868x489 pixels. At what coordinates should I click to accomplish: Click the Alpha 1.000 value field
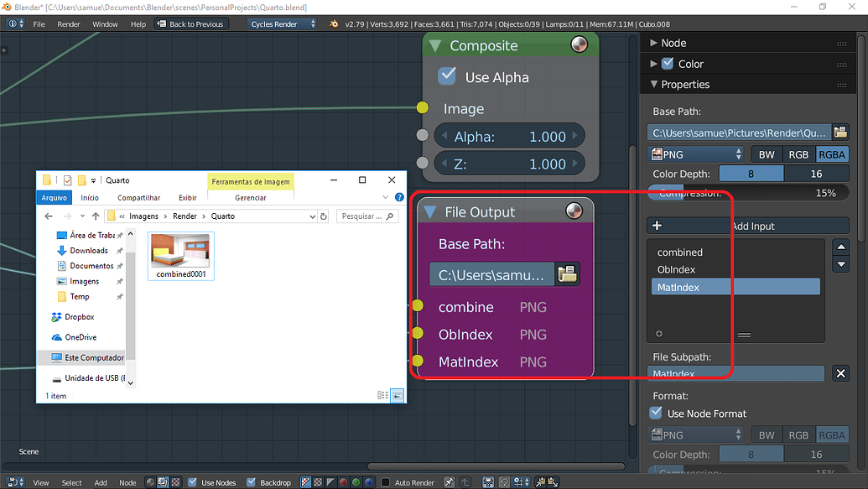(x=509, y=136)
